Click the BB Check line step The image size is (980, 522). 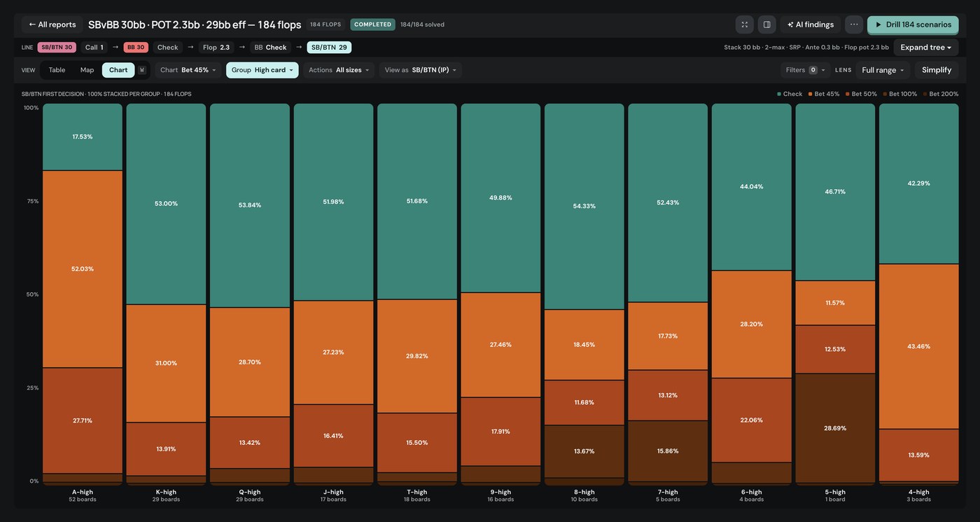point(270,48)
